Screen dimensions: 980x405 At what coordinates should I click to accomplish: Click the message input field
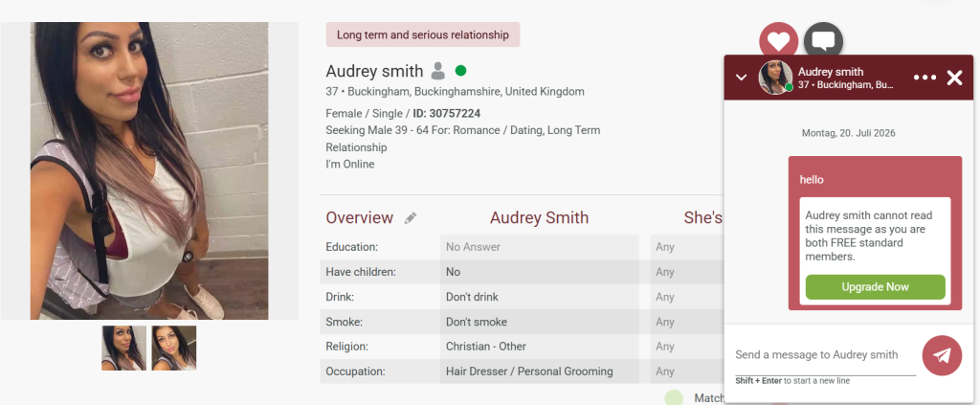click(x=826, y=355)
